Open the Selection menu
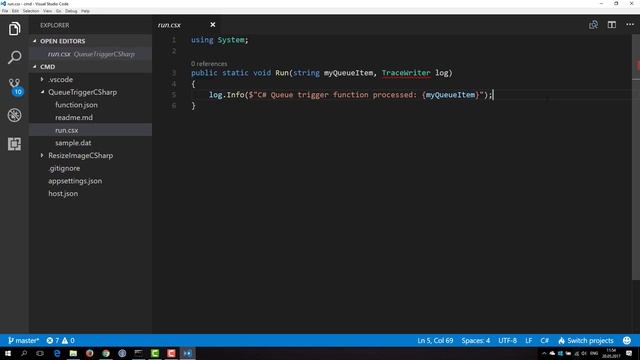Image resolution: width=640 pixels, height=360 pixels. tap(31, 11)
